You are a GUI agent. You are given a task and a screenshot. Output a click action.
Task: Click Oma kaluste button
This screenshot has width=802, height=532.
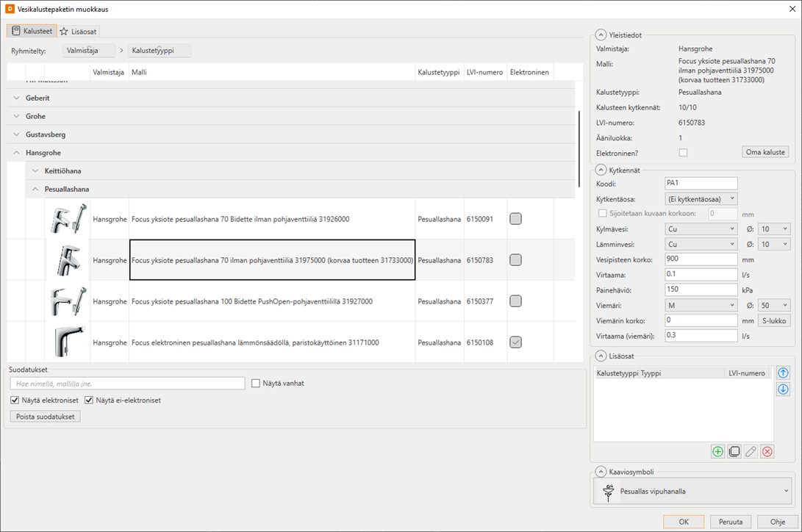[x=765, y=152]
